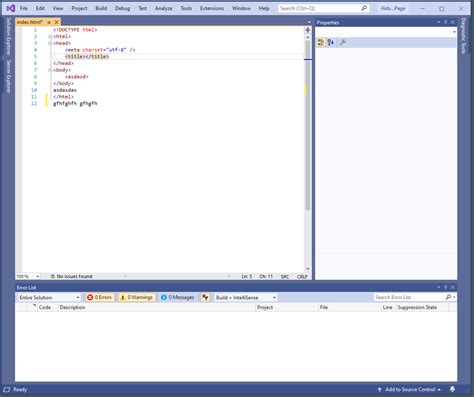Close the Error List panel
Viewport: 474px width, 397px height.
453,287
